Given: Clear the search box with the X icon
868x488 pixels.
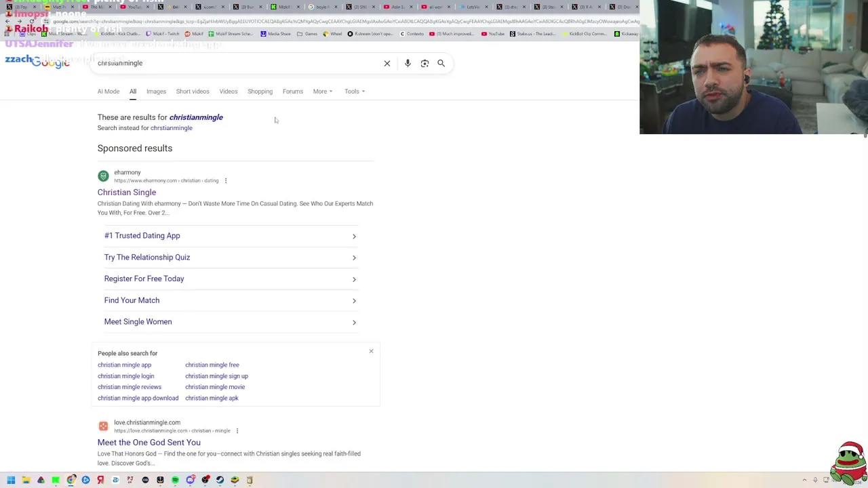Looking at the screenshot, I should point(387,63).
